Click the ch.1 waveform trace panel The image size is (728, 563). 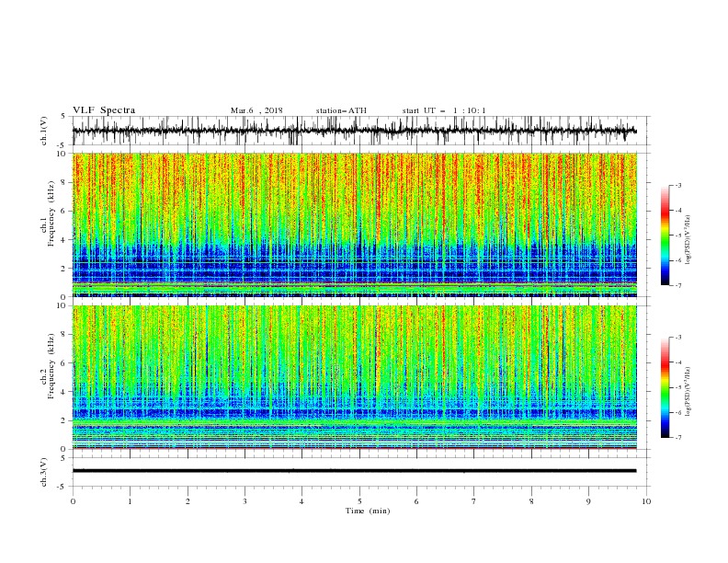[360, 131]
